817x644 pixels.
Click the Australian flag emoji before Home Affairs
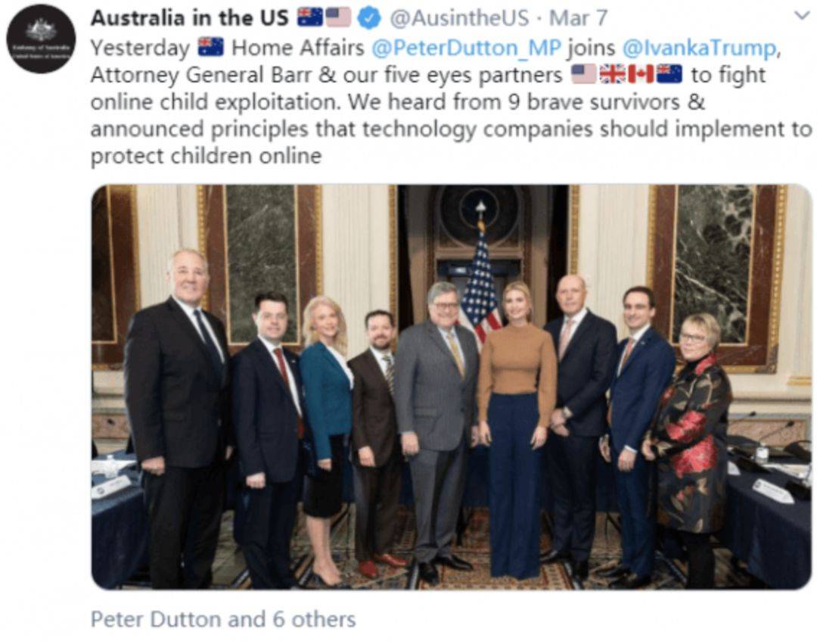pyautogui.click(x=210, y=48)
